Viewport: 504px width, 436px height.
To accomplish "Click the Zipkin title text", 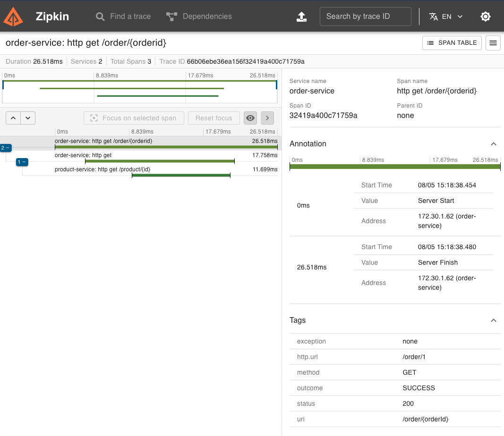I will tap(52, 17).
